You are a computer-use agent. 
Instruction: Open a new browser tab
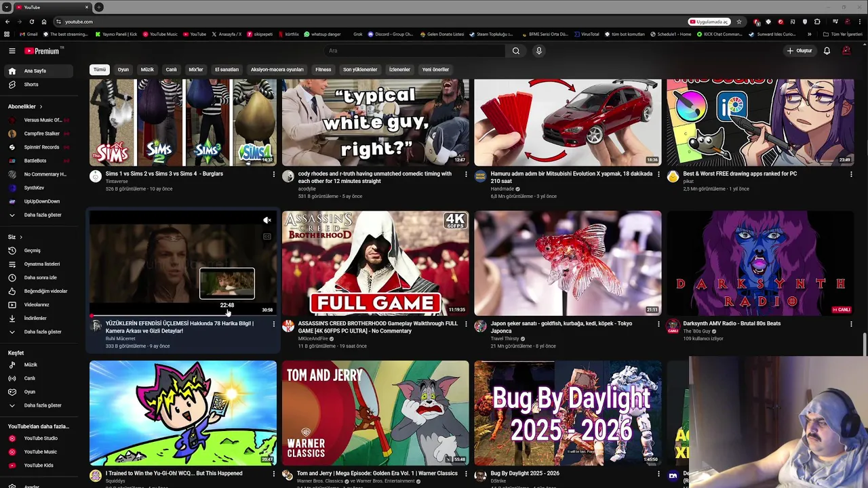(99, 7)
